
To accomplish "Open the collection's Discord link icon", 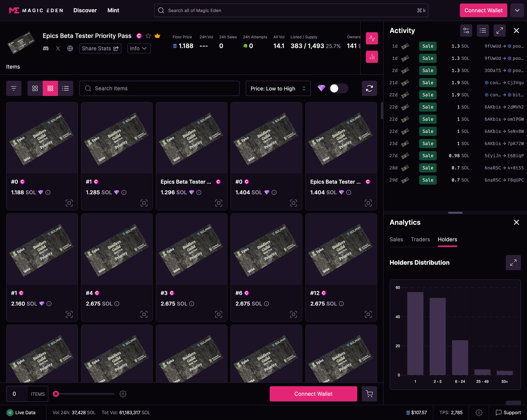I will [46, 48].
